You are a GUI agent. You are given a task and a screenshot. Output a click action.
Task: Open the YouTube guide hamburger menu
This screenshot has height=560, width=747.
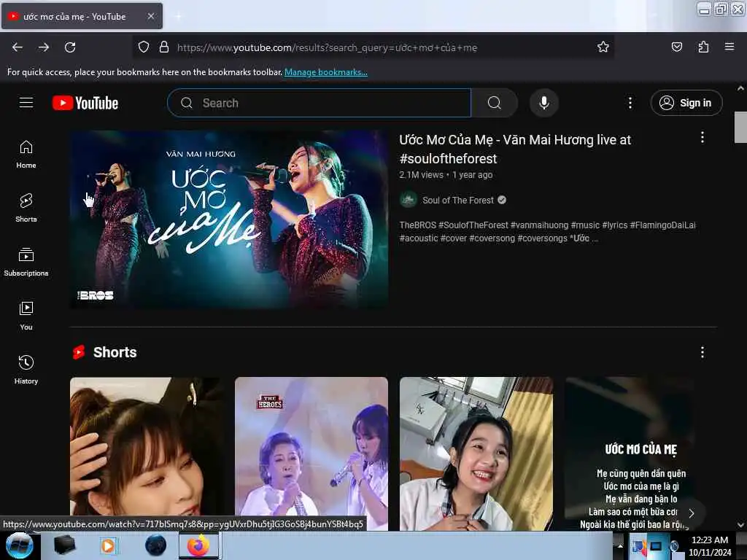coord(26,102)
